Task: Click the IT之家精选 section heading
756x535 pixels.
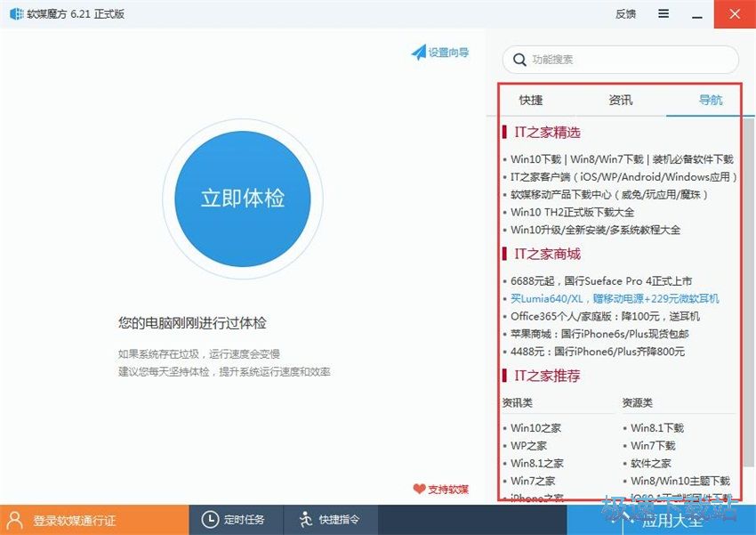Action: pos(547,132)
